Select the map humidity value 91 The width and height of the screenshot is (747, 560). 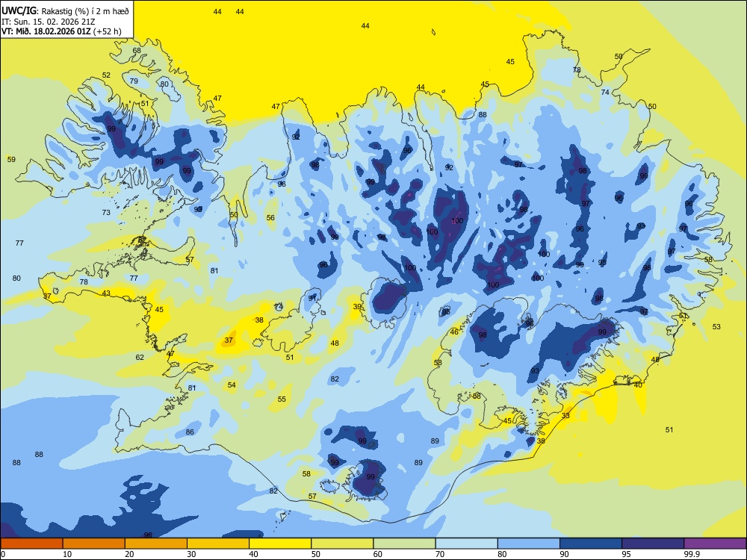point(312,298)
